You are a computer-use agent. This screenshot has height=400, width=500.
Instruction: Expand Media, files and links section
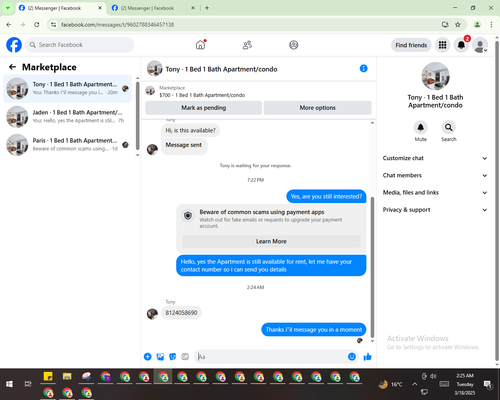point(435,192)
